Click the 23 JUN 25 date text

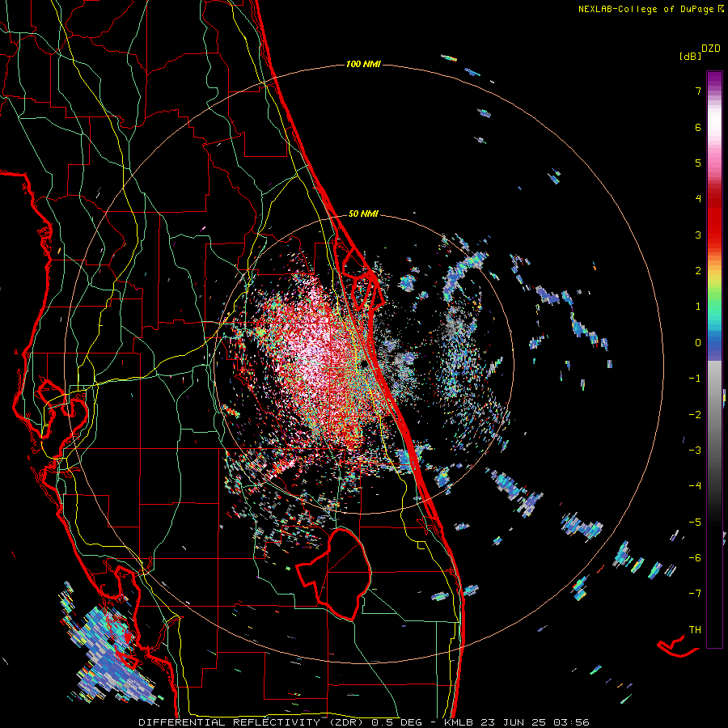(513, 722)
